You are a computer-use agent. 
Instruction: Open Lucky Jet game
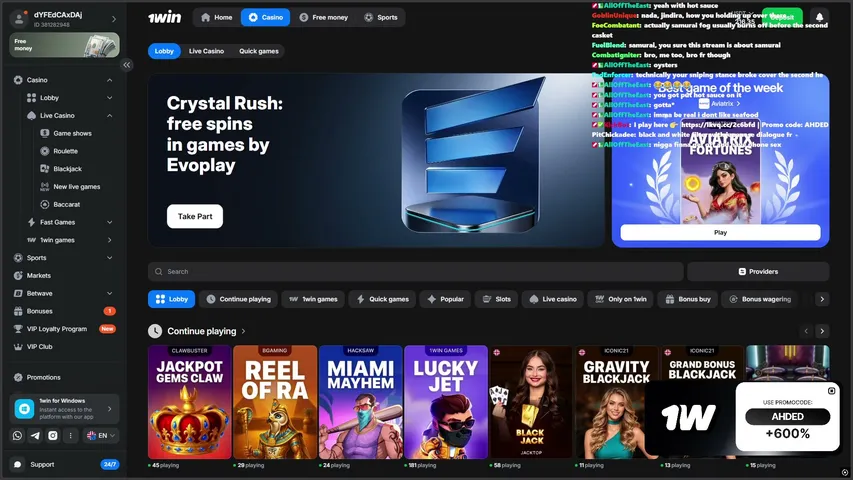(446, 402)
